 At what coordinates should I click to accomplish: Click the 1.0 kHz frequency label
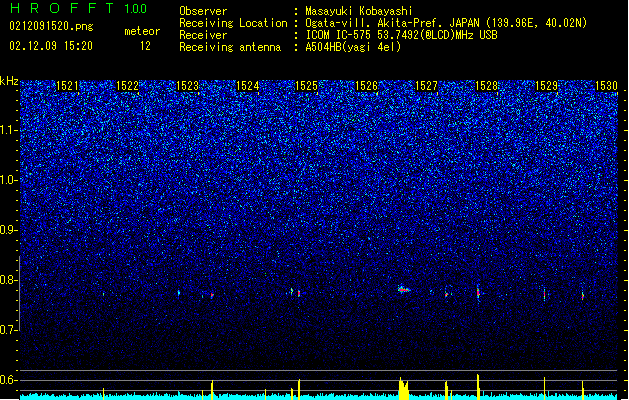9,180
